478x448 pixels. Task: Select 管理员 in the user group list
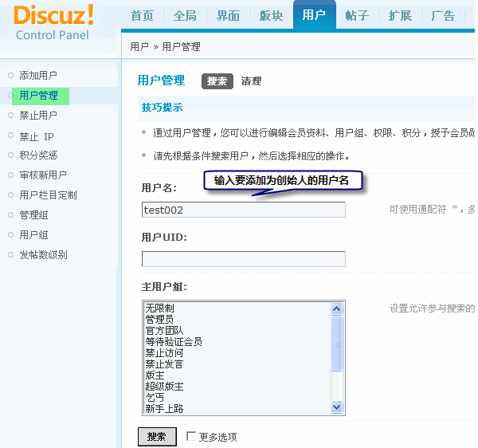click(x=159, y=319)
